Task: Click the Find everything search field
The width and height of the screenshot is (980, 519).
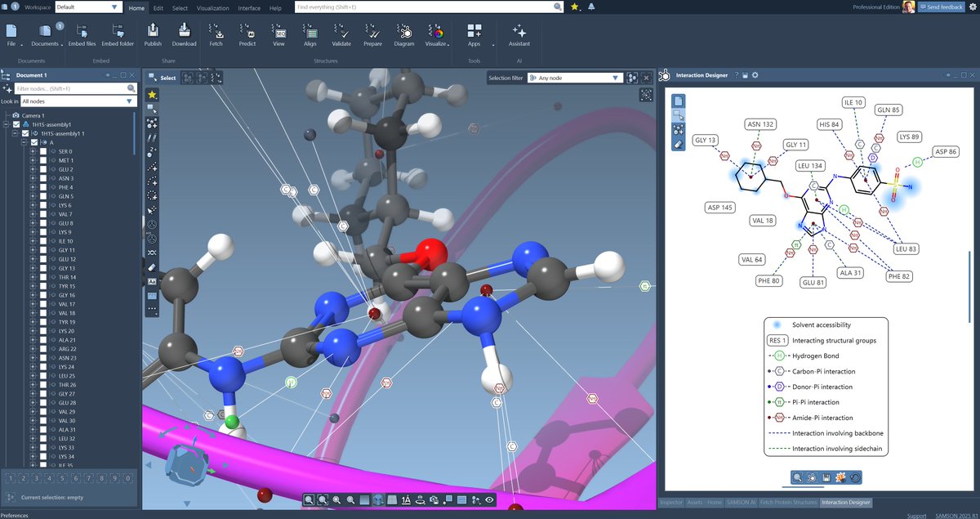Action: (x=428, y=7)
